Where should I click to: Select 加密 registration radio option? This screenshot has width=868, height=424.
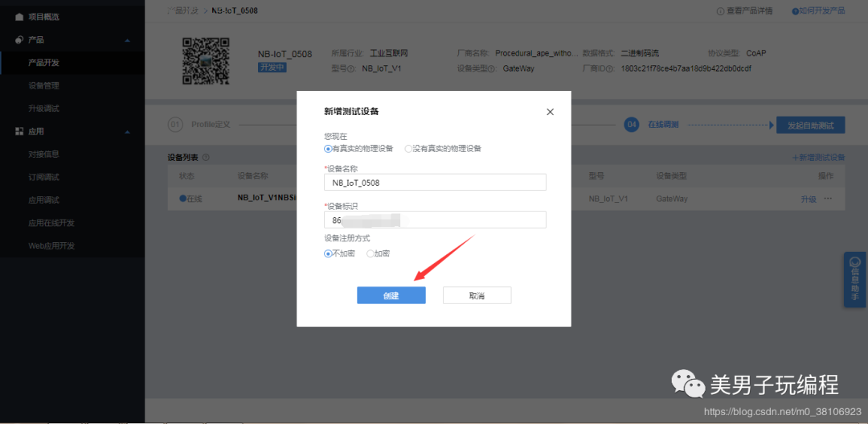coord(378,254)
